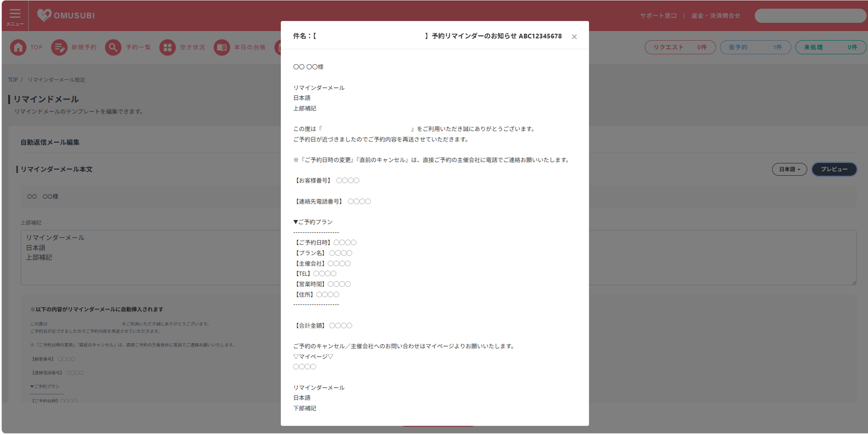Click the 【お客様番号】 line in the preview
868x435 pixels.
(x=326, y=181)
